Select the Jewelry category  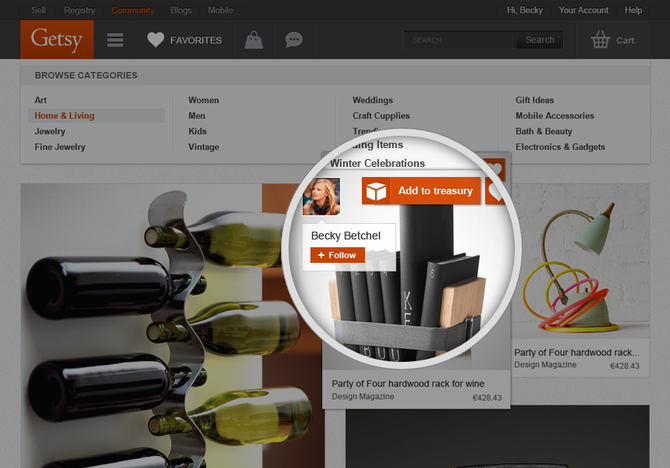[50, 131]
